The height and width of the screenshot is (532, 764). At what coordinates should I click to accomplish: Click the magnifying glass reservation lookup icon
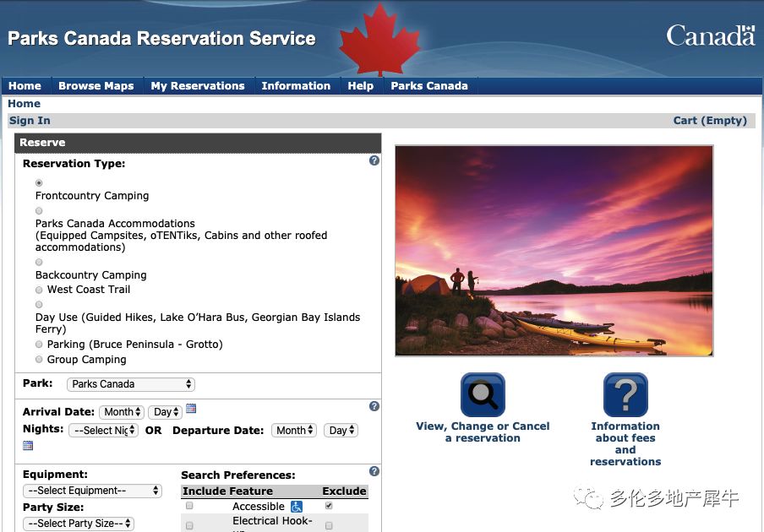tap(483, 394)
